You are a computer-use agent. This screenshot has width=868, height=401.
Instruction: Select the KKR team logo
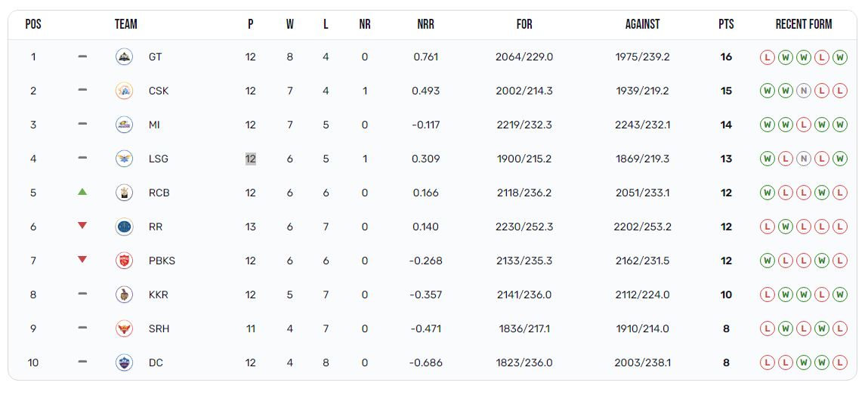[124, 295]
